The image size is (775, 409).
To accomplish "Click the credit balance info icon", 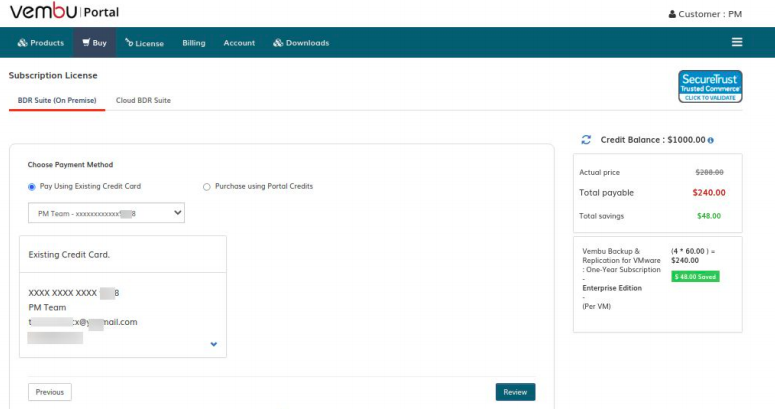I will (x=710, y=140).
